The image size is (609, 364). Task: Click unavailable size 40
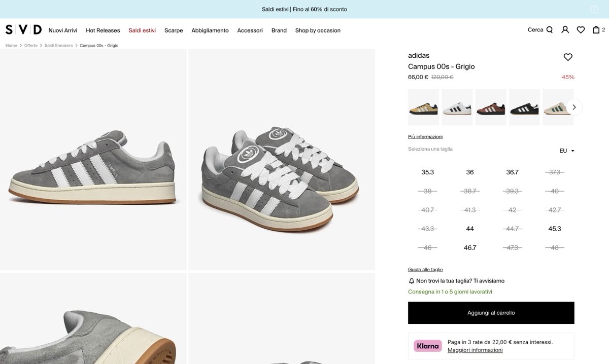(x=555, y=191)
